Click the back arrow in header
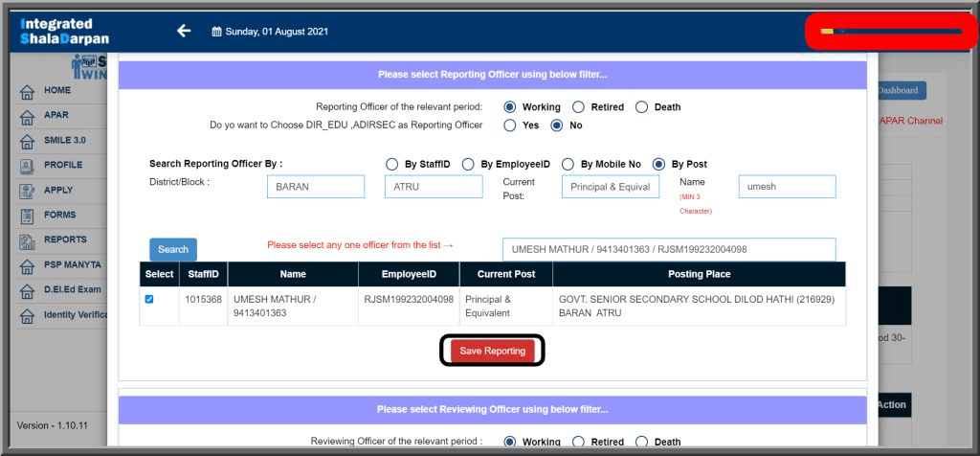 click(184, 31)
